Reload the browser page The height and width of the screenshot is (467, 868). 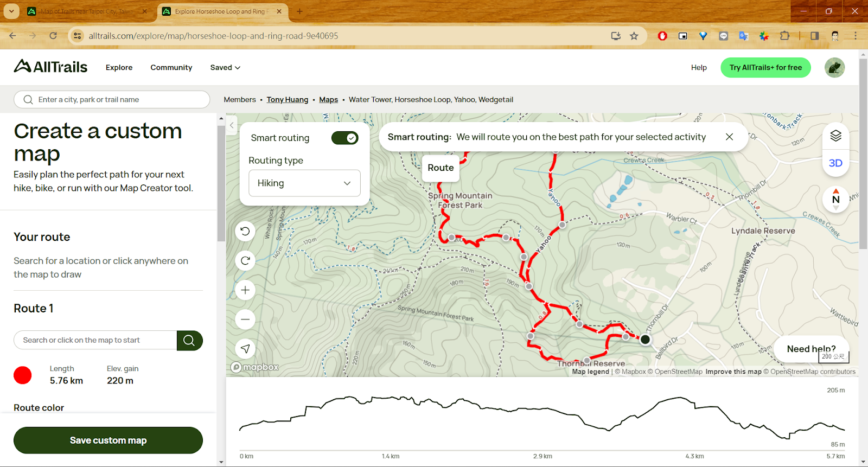(x=53, y=36)
